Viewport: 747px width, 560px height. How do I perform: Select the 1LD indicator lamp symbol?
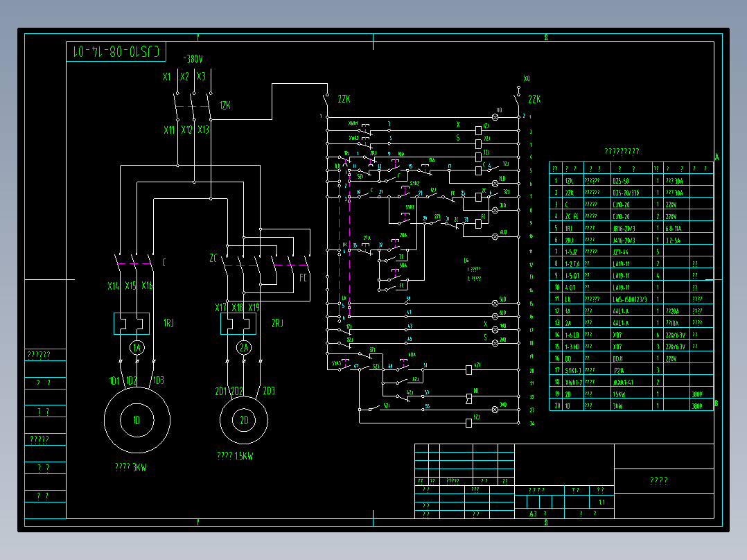pyautogui.click(x=495, y=117)
